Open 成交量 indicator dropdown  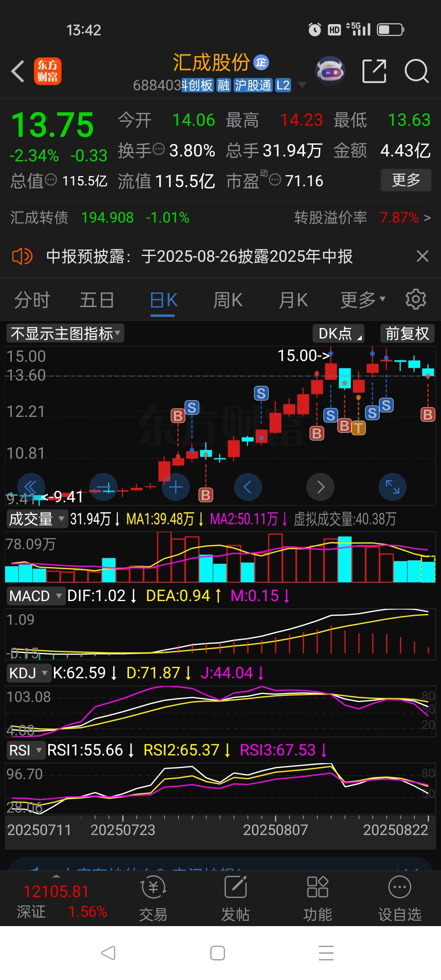coord(37,519)
